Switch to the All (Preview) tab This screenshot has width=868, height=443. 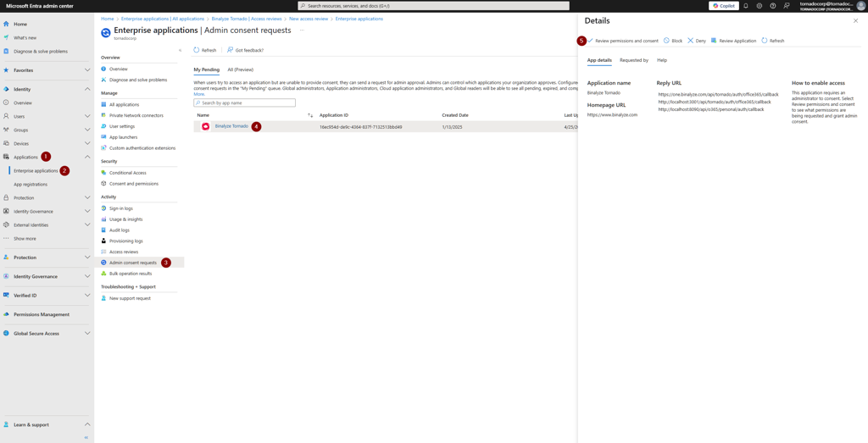coord(240,69)
